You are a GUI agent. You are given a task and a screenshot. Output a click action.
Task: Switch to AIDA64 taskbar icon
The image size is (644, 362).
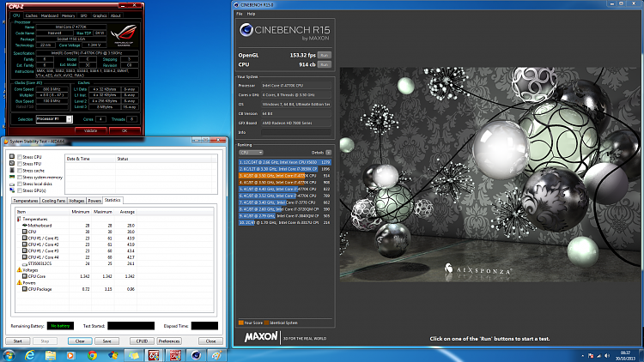154,355
